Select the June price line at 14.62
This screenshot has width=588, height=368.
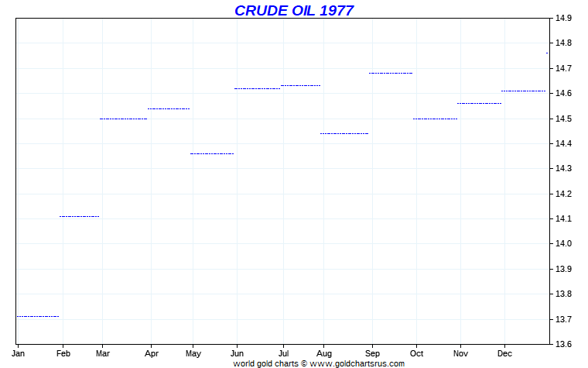[257, 88]
